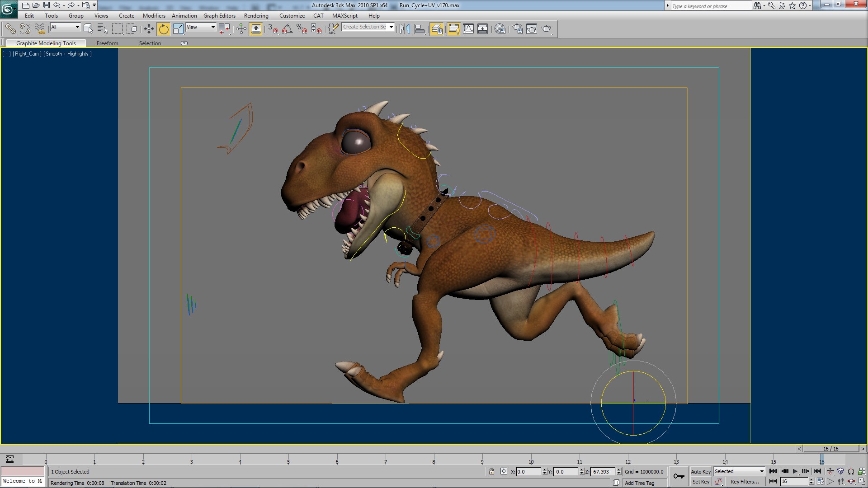Click Go to Start playback button
This screenshot has height=488, width=868.
click(773, 471)
